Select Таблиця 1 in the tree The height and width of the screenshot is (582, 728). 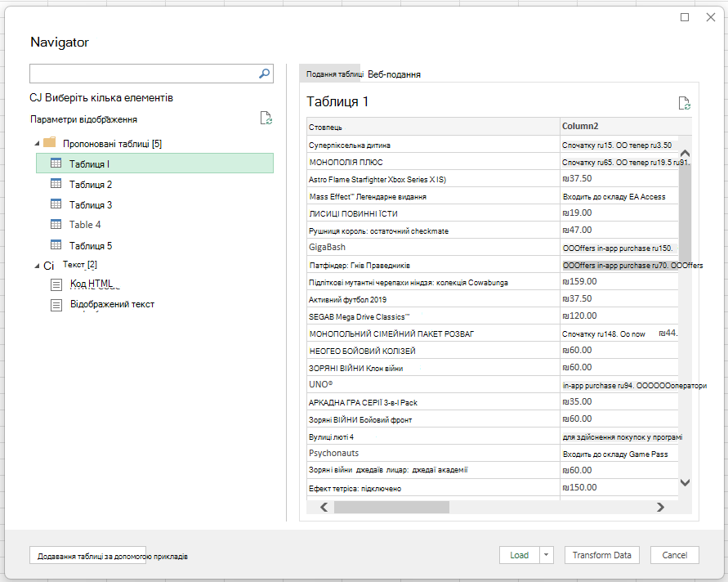[154, 163]
